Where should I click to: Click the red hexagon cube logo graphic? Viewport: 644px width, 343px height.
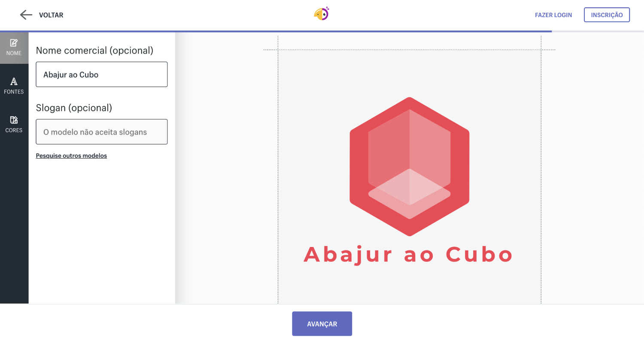click(x=410, y=167)
